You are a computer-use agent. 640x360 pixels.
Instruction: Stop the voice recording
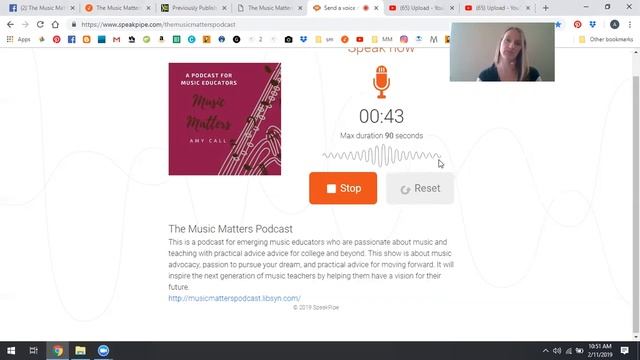[343, 188]
